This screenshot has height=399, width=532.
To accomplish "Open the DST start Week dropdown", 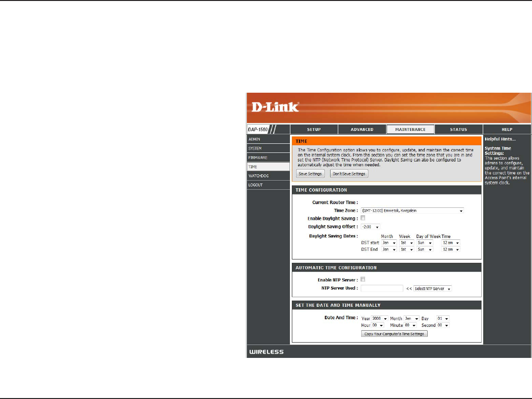I will click(407, 243).
